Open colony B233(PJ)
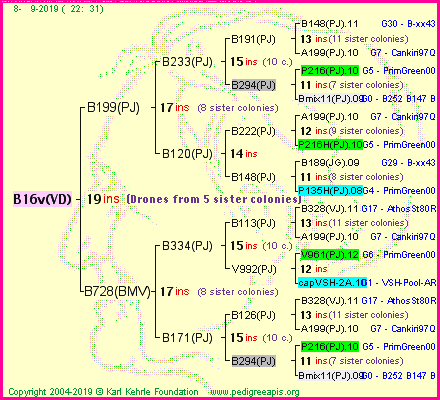Image resolution: width=440 pixels, height=400 pixels. 187,62
